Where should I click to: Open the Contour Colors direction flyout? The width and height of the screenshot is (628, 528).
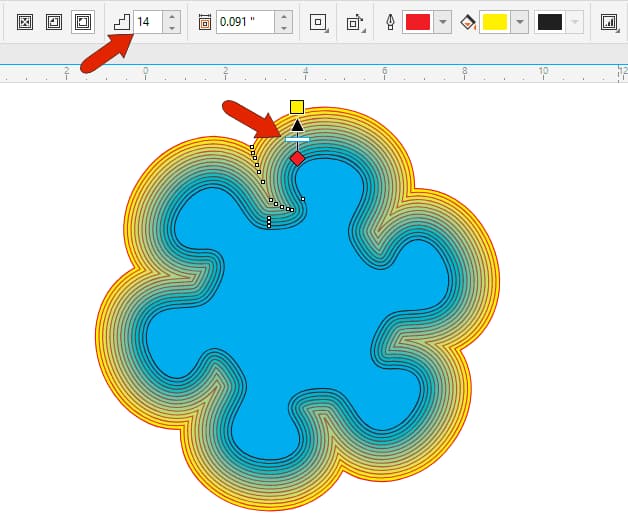(x=356, y=21)
